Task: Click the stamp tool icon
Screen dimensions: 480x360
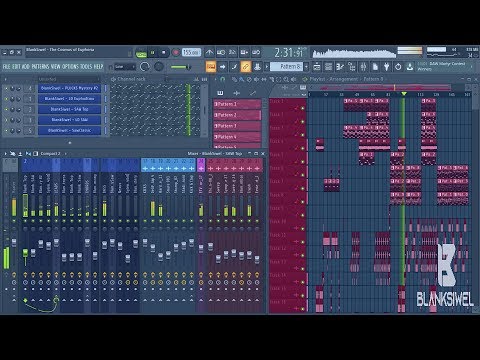Action: tap(257, 67)
